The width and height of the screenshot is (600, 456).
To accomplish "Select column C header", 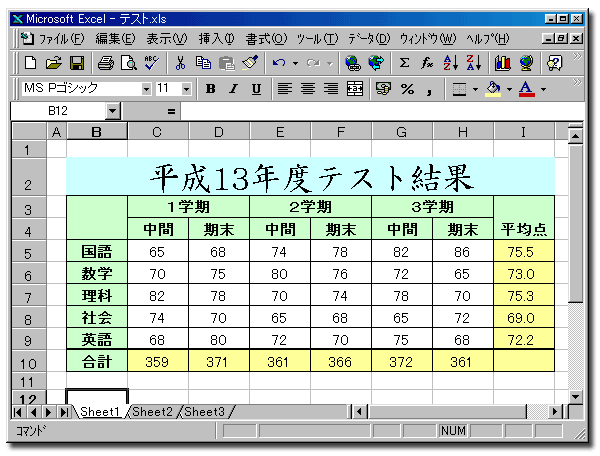I will [157, 132].
